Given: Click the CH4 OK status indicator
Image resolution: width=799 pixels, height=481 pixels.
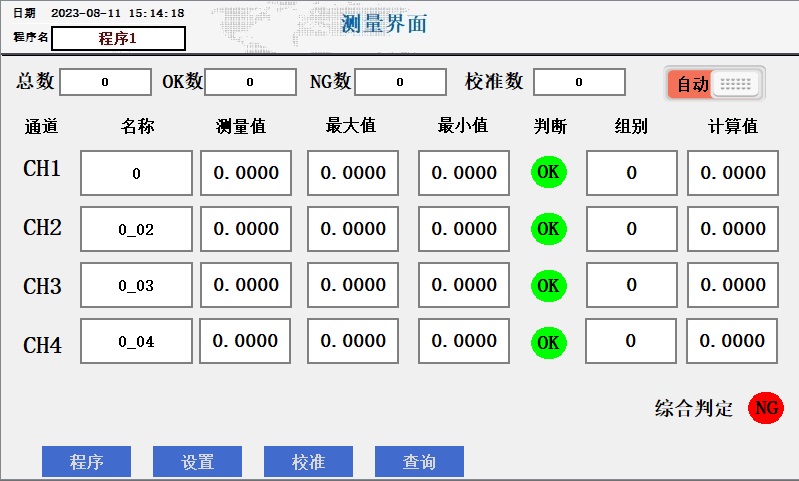Looking at the screenshot, I should [x=549, y=342].
